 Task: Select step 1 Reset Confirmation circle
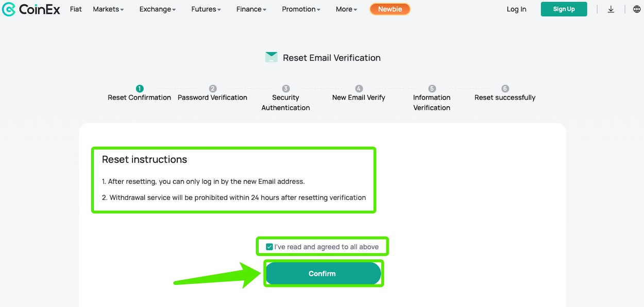(x=140, y=89)
